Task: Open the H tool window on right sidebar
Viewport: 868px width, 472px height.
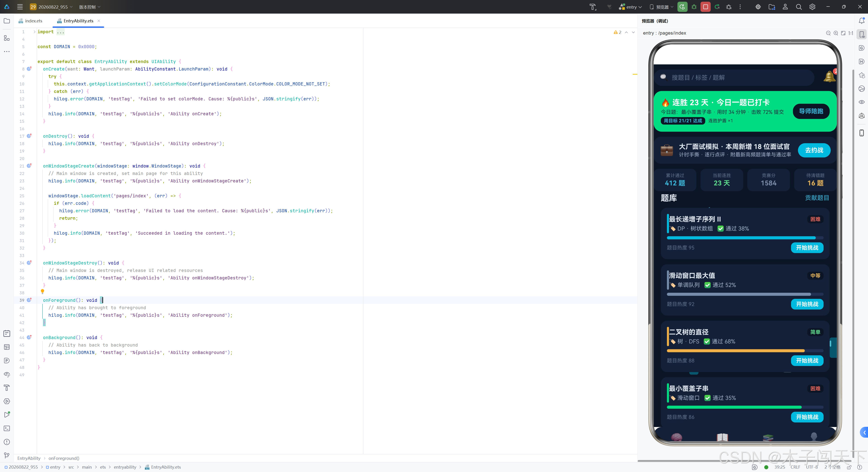Action: [862, 61]
